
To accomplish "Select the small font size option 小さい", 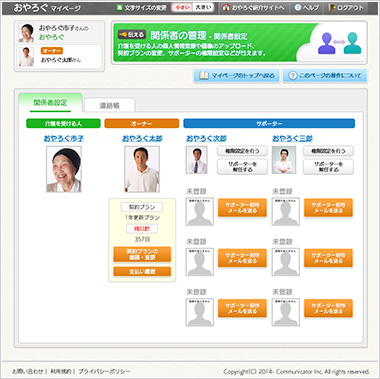I will click(x=182, y=8).
